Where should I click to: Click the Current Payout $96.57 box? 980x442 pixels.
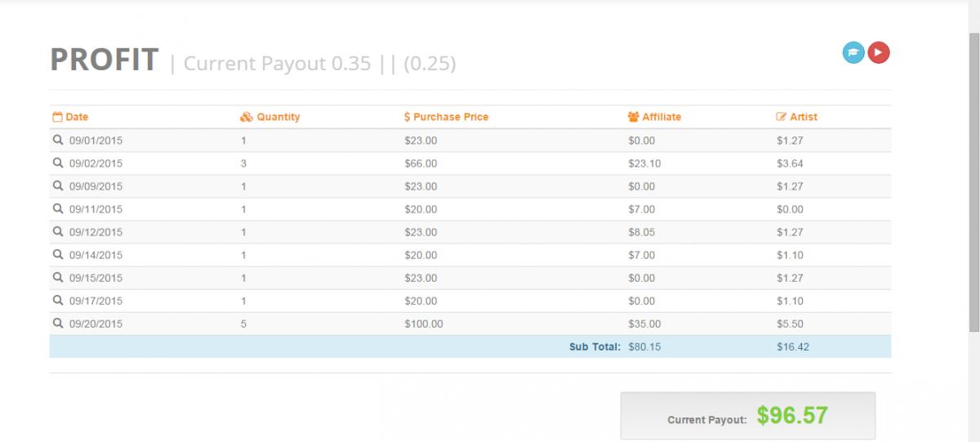click(748, 416)
